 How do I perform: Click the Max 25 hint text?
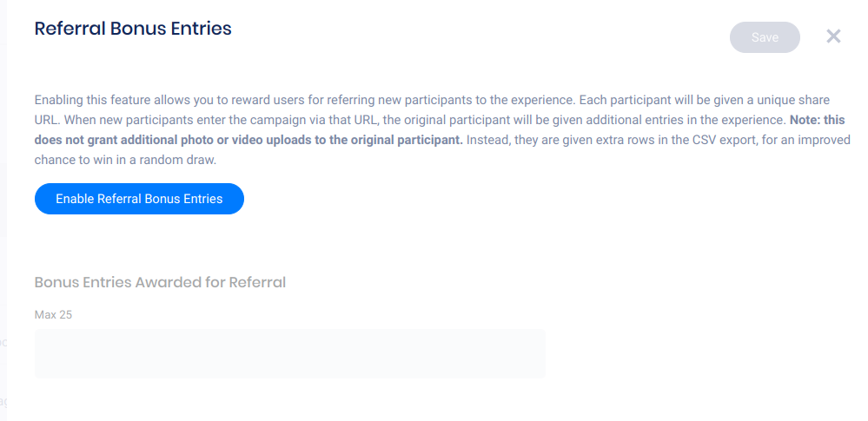coord(53,314)
